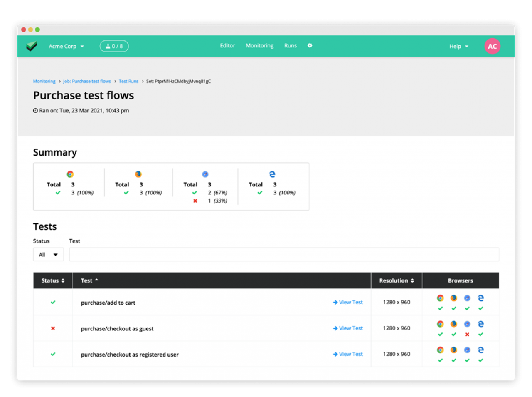Image resolution: width=532 pixels, height=397 pixels.
Task: Open the 0/8 test counter badge
Action: coord(114,46)
